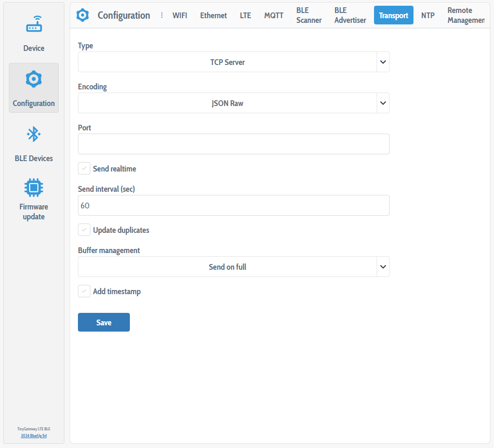Click the Firmware update chip icon
The height and width of the screenshot is (448, 494).
[x=34, y=187]
